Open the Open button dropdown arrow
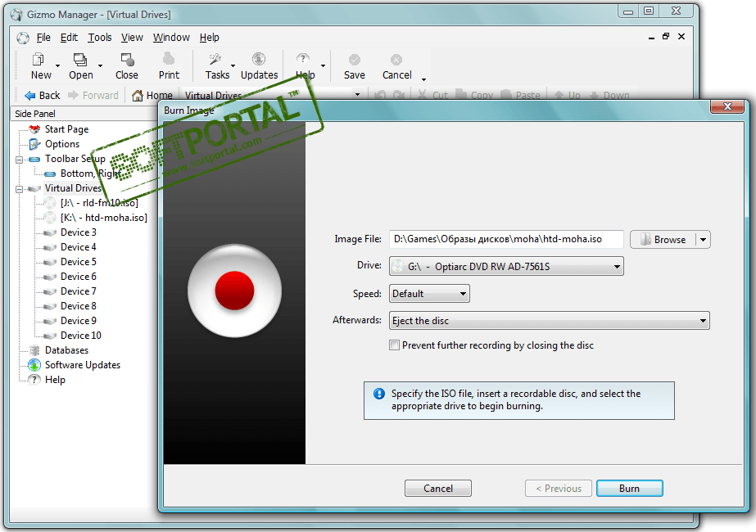 pos(100,66)
